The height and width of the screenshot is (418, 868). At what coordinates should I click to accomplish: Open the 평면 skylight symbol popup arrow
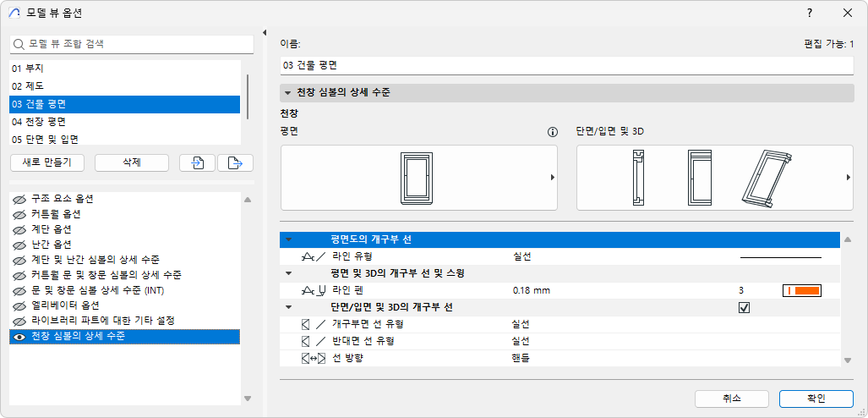coord(552,178)
